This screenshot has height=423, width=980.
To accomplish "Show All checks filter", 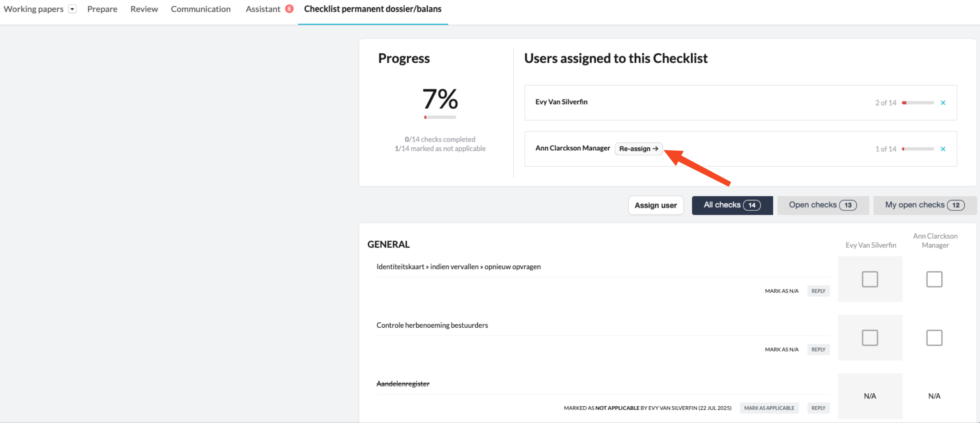I will click(x=732, y=206).
